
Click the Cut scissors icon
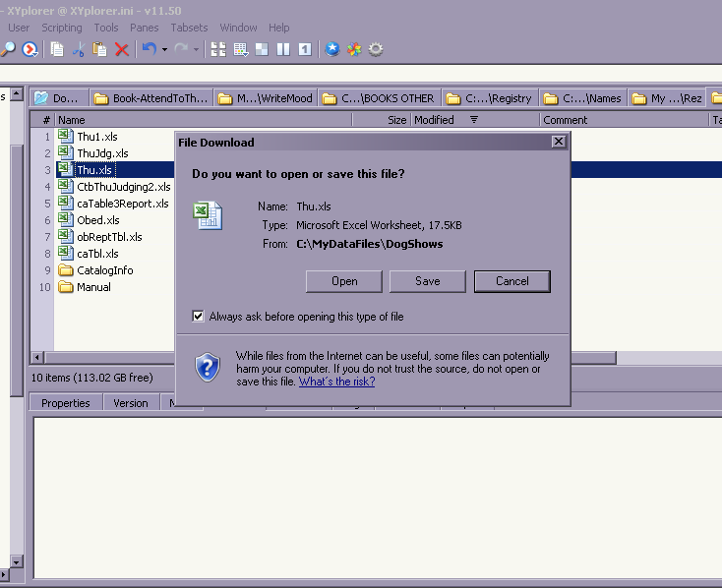point(79,49)
